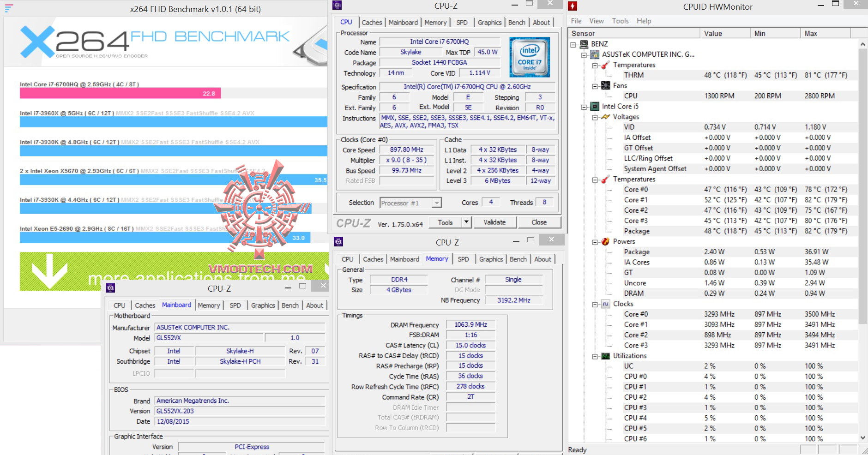Open the x264 benchmark hamburger menu icon
The width and height of the screenshot is (868, 455).
[9, 8]
